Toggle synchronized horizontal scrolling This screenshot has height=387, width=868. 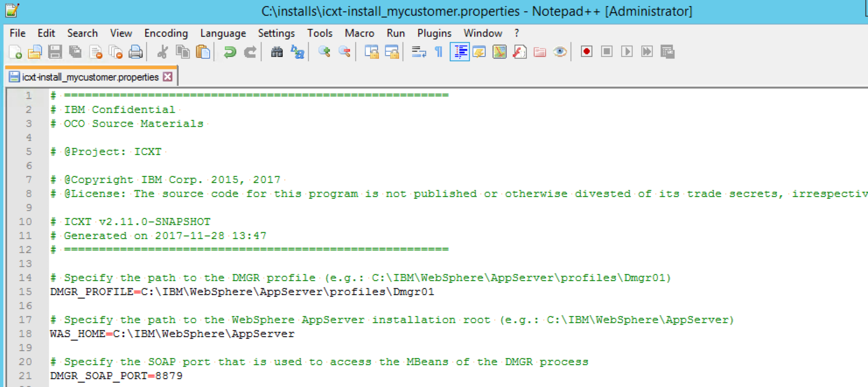tap(392, 52)
